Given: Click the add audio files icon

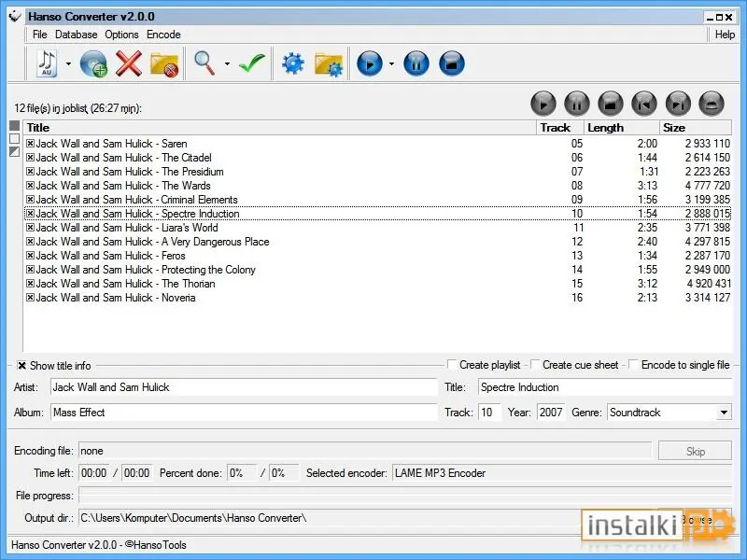Looking at the screenshot, I should (47, 63).
